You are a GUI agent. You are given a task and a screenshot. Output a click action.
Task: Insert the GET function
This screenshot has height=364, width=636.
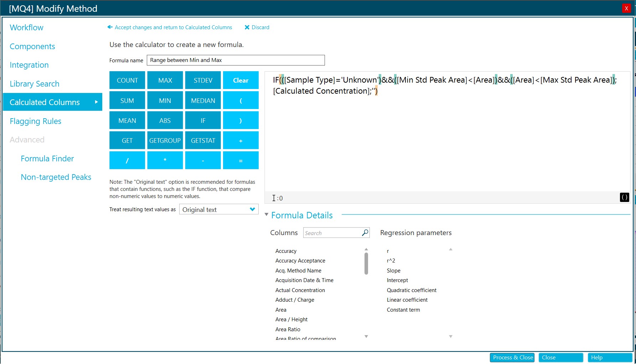tap(127, 140)
